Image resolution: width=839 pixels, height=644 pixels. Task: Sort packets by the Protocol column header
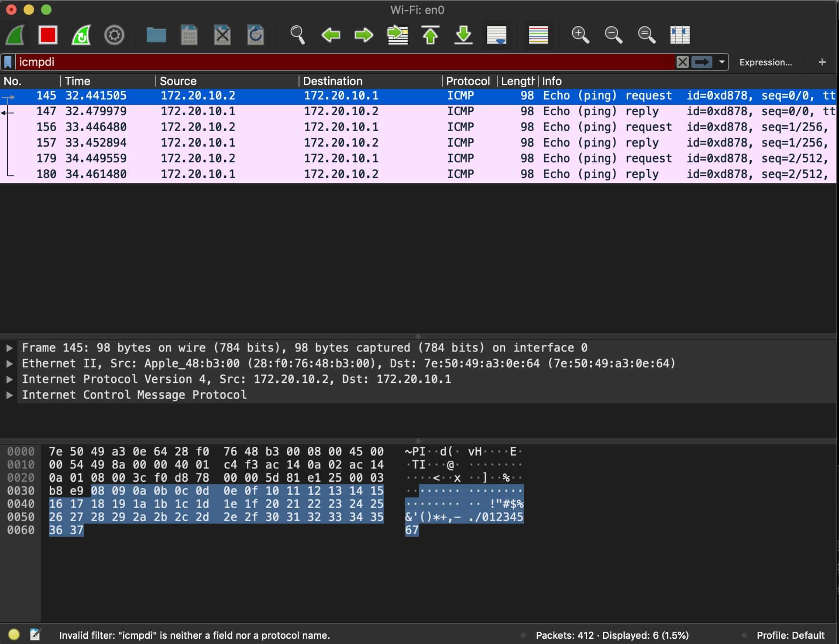click(468, 81)
